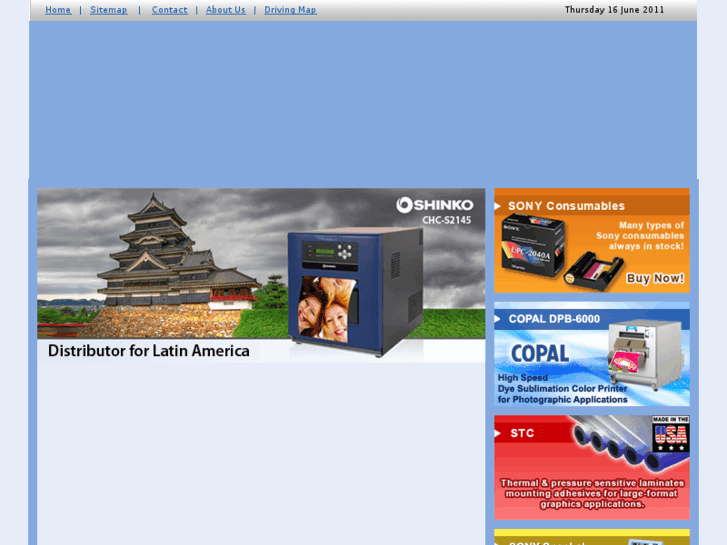The image size is (727, 545).
Task: Click the arrow beside COPAL DPB-6000
Action: point(497,319)
